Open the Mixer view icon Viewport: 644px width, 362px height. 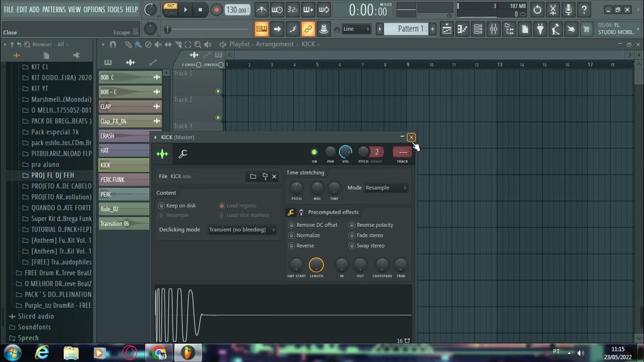(494, 29)
